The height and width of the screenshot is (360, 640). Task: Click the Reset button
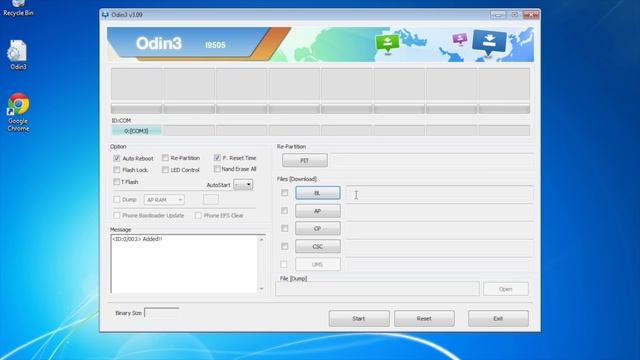[424, 318]
